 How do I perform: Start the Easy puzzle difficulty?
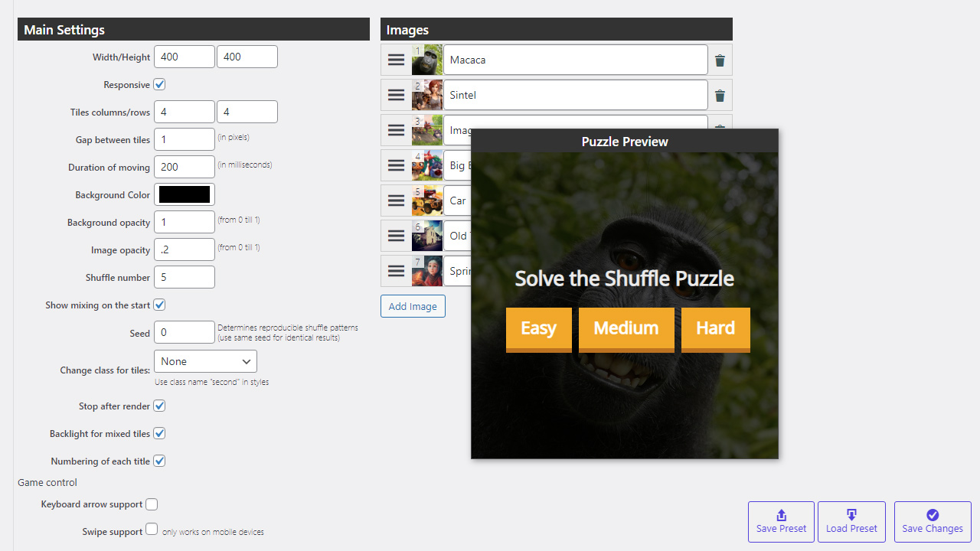pos(539,329)
